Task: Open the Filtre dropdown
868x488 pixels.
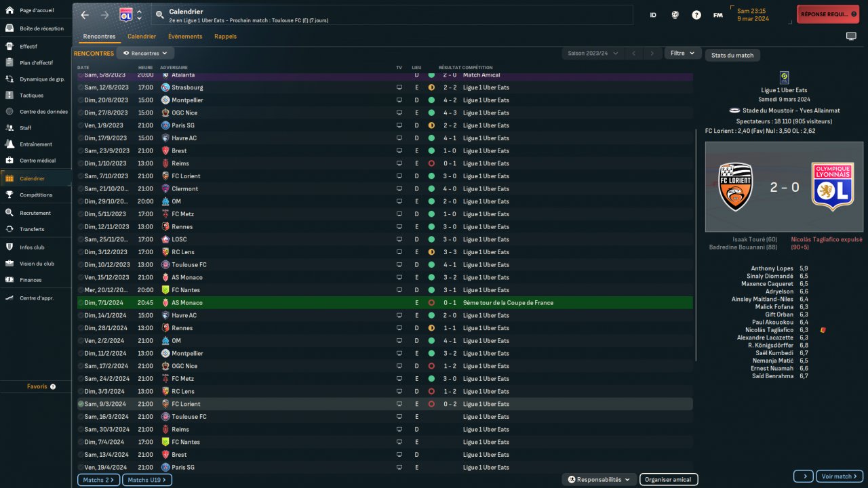Action: tap(682, 53)
